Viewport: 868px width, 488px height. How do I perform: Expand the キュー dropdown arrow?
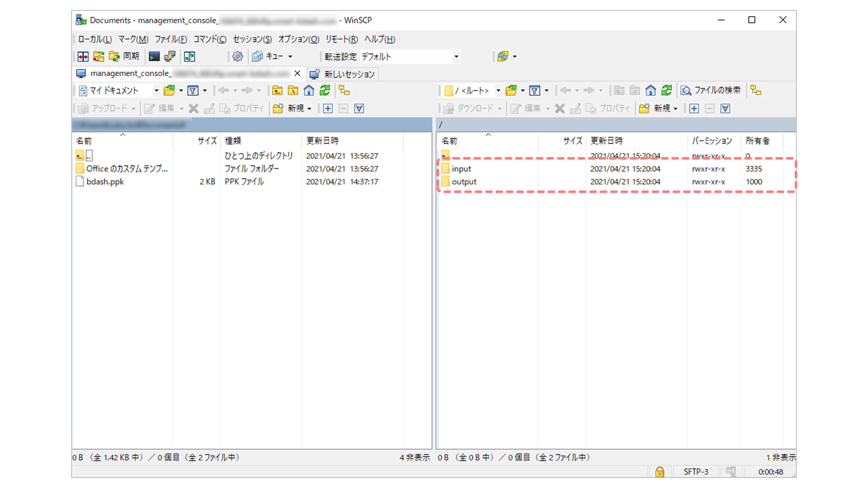[290, 57]
